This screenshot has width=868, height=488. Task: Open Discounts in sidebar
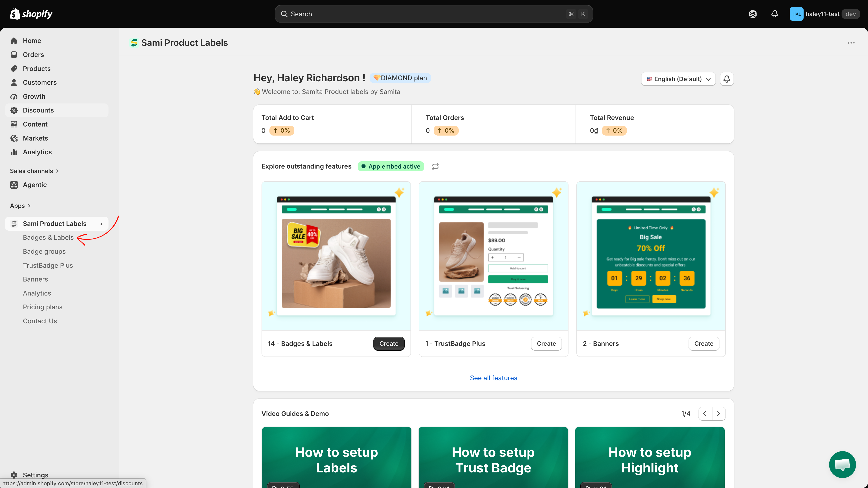point(57,110)
